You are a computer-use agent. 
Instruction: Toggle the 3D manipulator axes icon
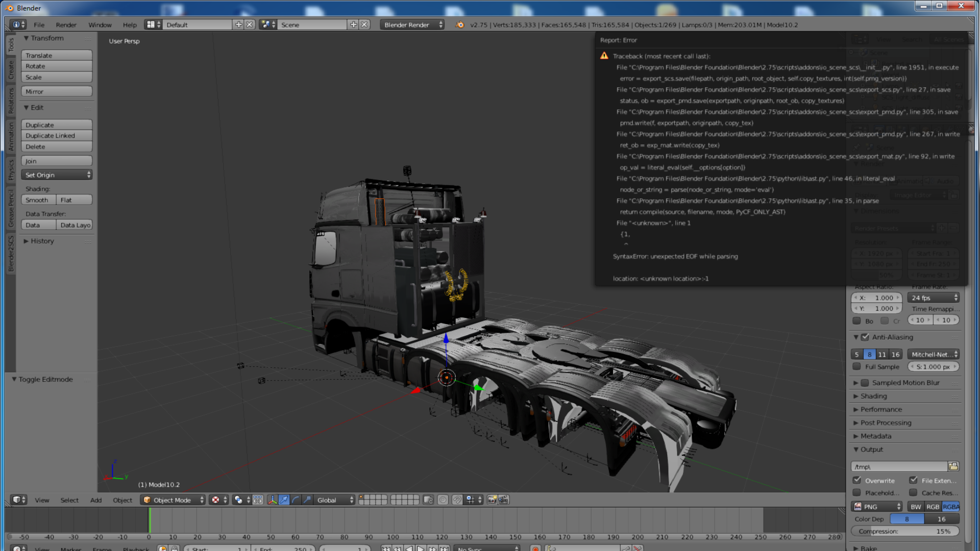coord(272,500)
